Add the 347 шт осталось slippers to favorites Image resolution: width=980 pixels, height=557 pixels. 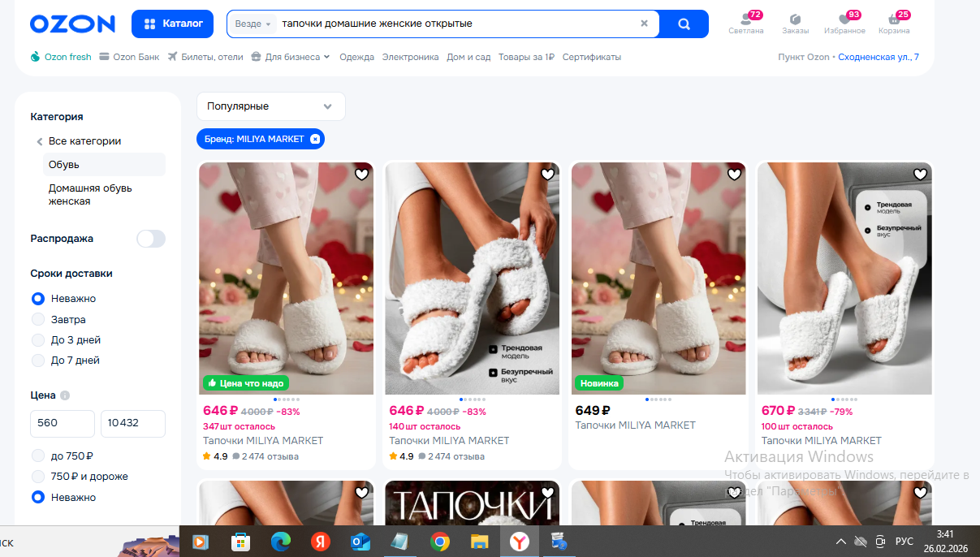[362, 175]
